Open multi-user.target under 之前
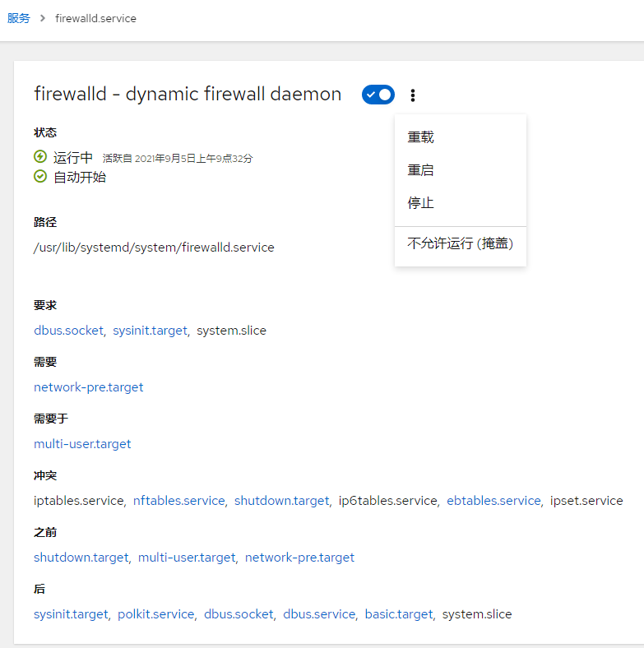This screenshot has height=648, width=644. [x=187, y=557]
